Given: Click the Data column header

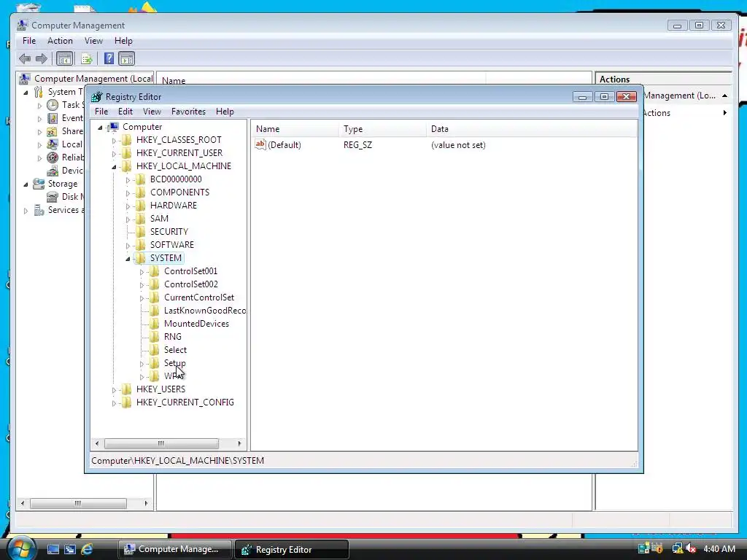Looking at the screenshot, I should point(531,128).
